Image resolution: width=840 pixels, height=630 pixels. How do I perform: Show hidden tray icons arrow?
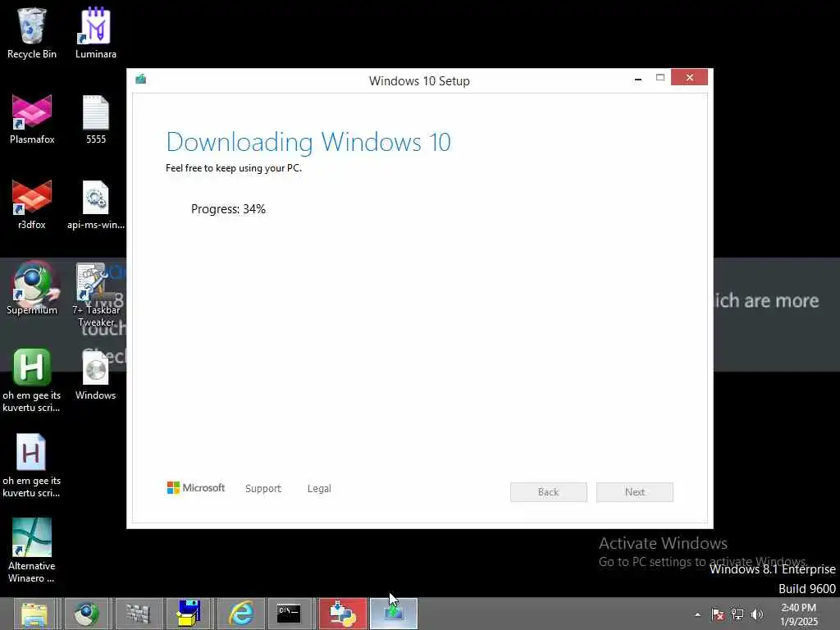click(x=697, y=614)
